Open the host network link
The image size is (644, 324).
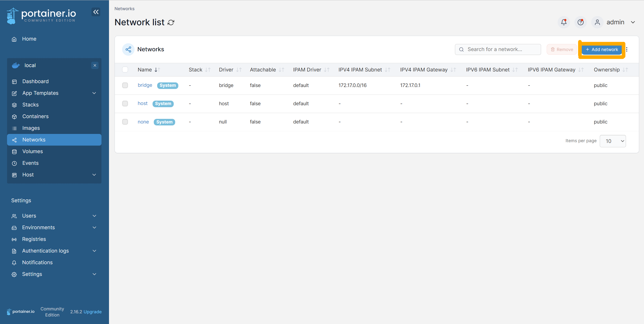[143, 103]
